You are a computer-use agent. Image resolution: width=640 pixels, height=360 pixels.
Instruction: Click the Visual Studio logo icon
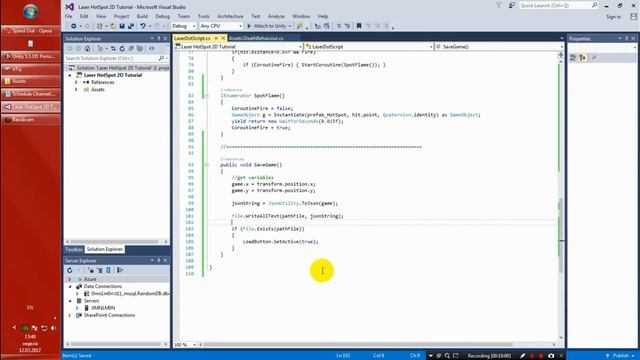[70, 7]
